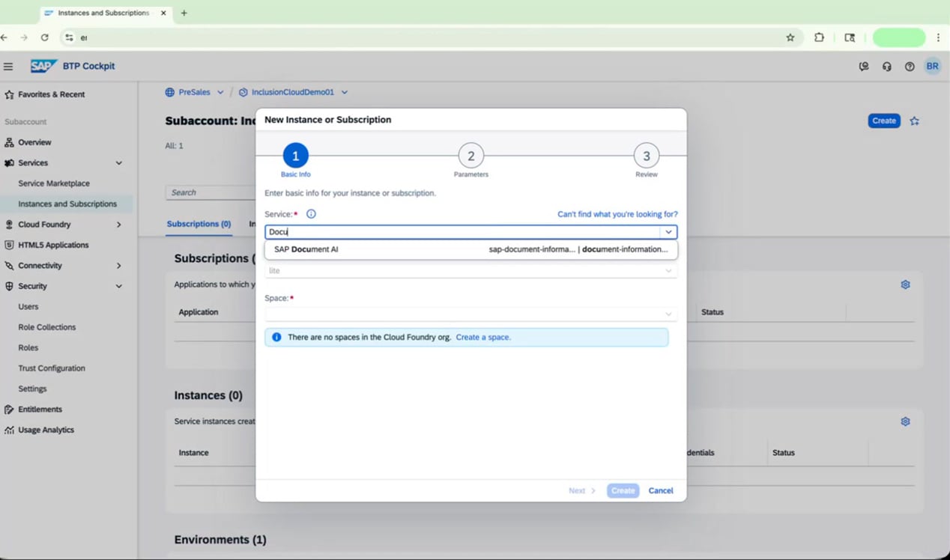950x560 pixels.
Task: Expand the InclusionCloudDemo01 breadcrumb dropdown
Action: point(345,92)
